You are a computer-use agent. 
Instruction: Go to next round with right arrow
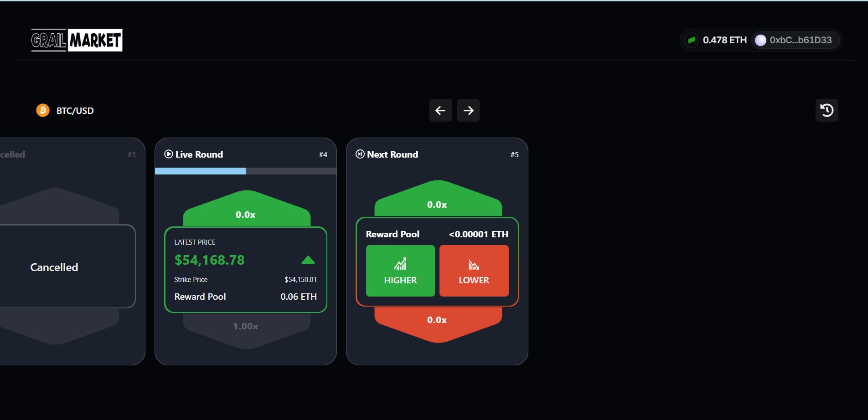pos(468,110)
